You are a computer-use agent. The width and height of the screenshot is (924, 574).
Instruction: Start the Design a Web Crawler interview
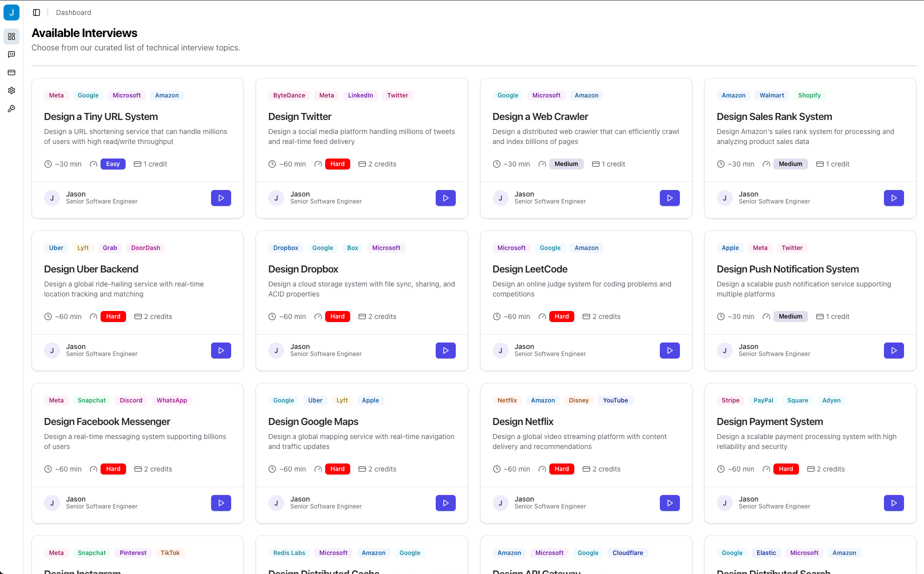tap(670, 198)
